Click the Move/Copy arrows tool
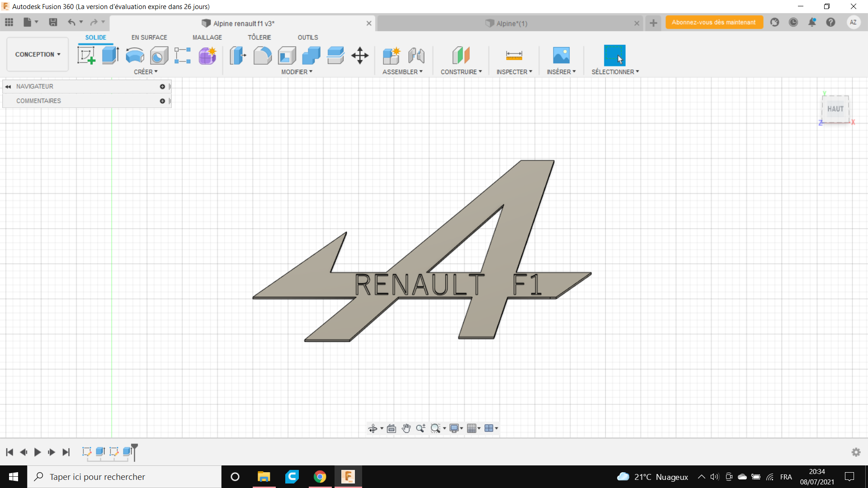The height and width of the screenshot is (488, 868). pyautogui.click(x=360, y=56)
